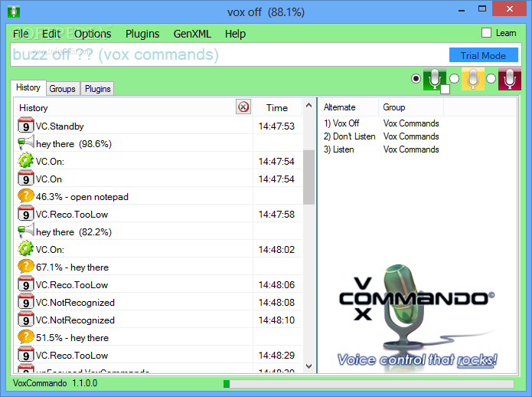532x397 pixels.
Task: Select the VC.Standby history entry
Action: (x=134, y=126)
